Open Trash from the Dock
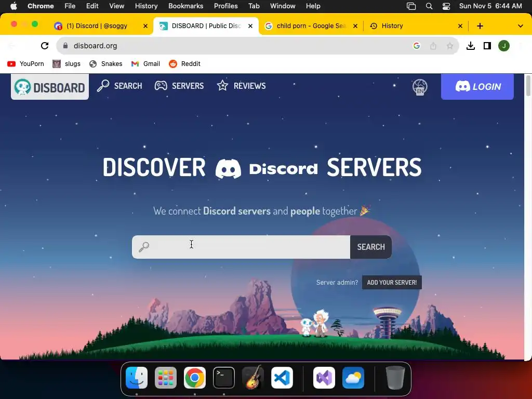Screen dimensions: 532x399 395,378
